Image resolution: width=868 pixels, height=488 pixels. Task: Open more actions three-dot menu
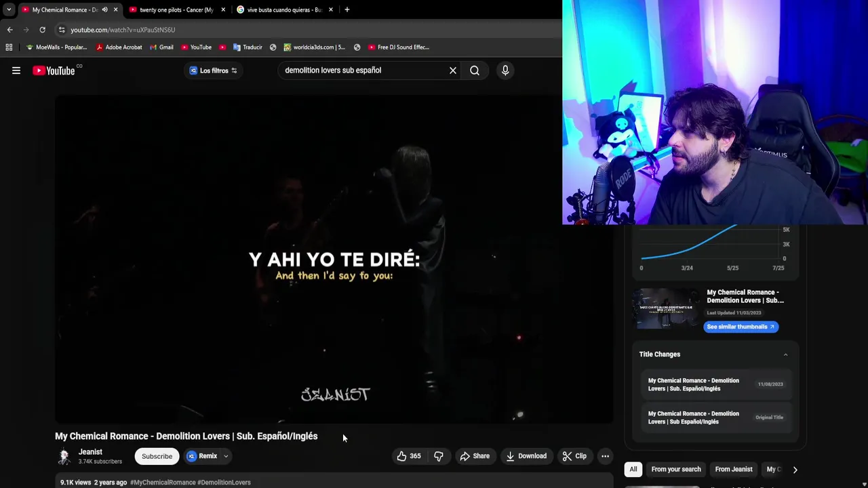coord(605,456)
